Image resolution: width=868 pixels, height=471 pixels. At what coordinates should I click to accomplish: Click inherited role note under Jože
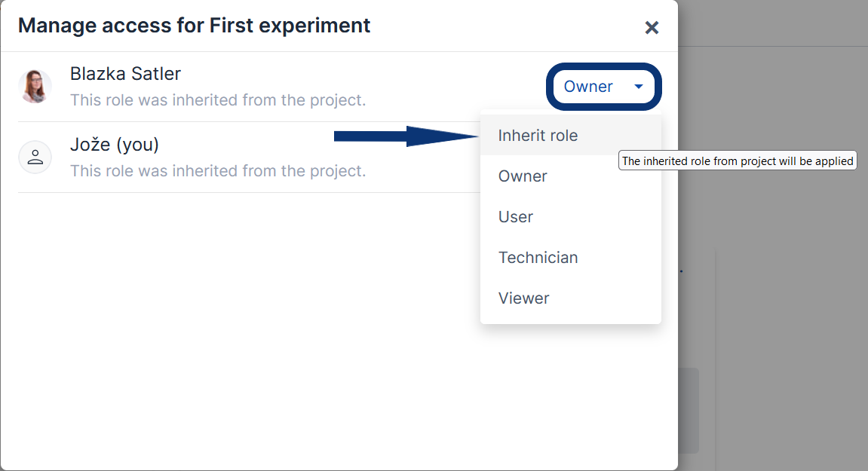[217, 171]
